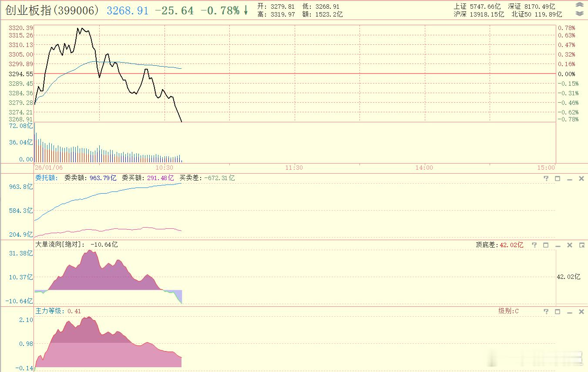Close the 主力等级 indicator panel
Screen dimensions: 588x372
pos(581,312)
